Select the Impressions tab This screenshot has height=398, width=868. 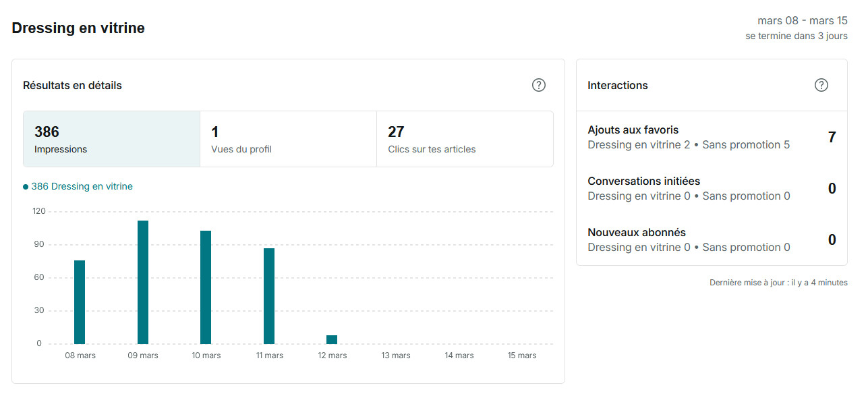coord(111,139)
